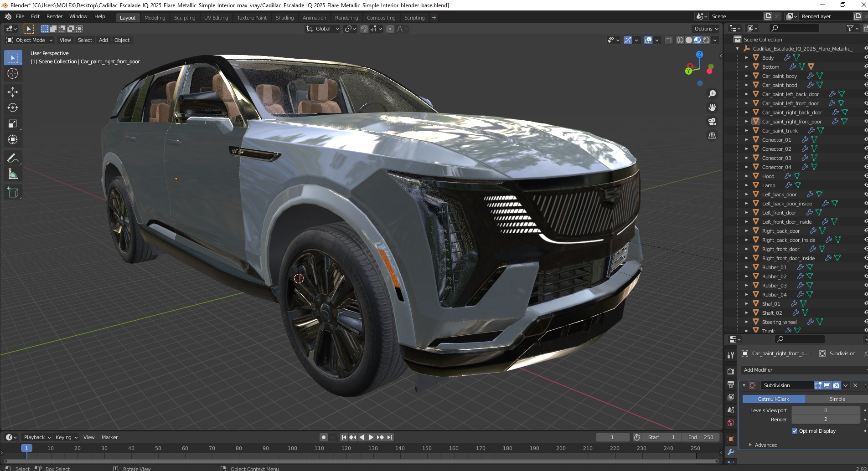
Task: Select the Annotate tool
Action: [x=13, y=159]
